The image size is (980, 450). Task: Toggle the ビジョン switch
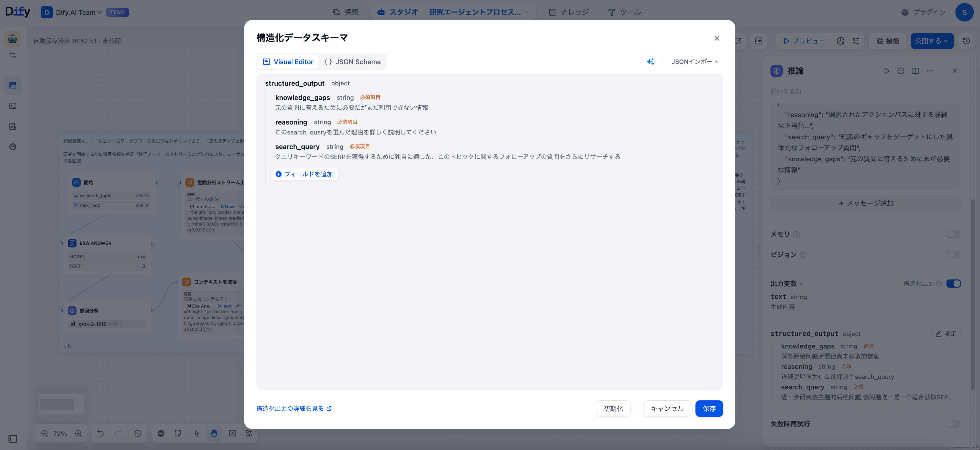[x=953, y=255]
